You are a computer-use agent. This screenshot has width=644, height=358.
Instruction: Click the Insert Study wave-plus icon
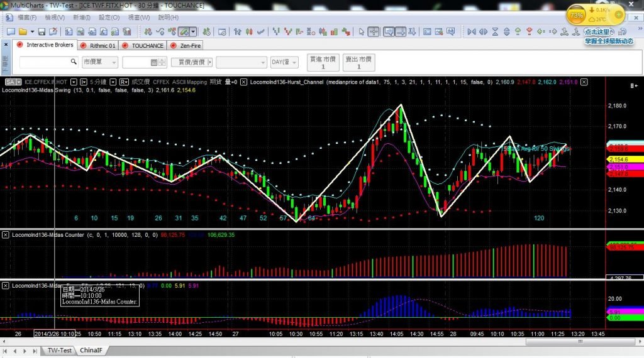click(160, 31)
